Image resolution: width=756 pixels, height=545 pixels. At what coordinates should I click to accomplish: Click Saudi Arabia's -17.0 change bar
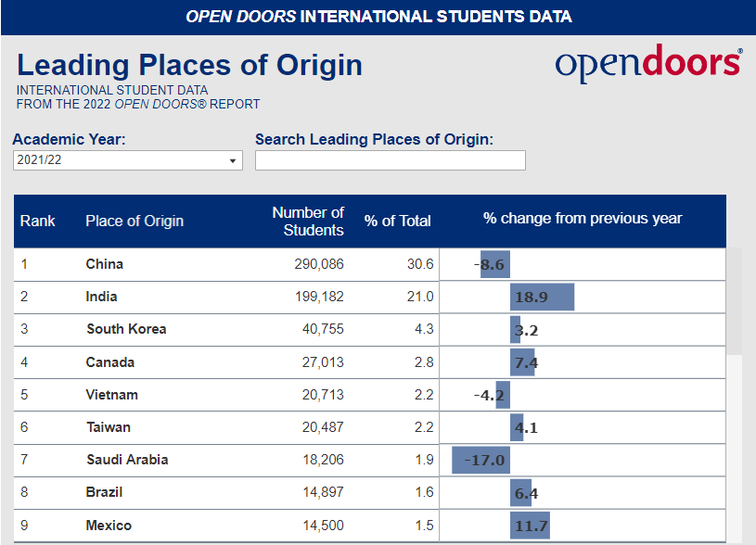[481, 460]
